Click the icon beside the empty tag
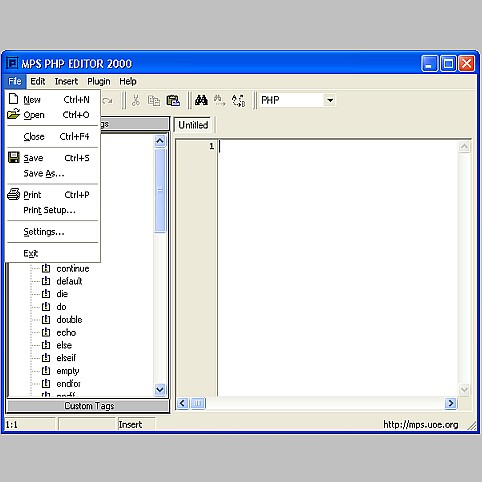 pyautogui.click(x=46, y=371)
